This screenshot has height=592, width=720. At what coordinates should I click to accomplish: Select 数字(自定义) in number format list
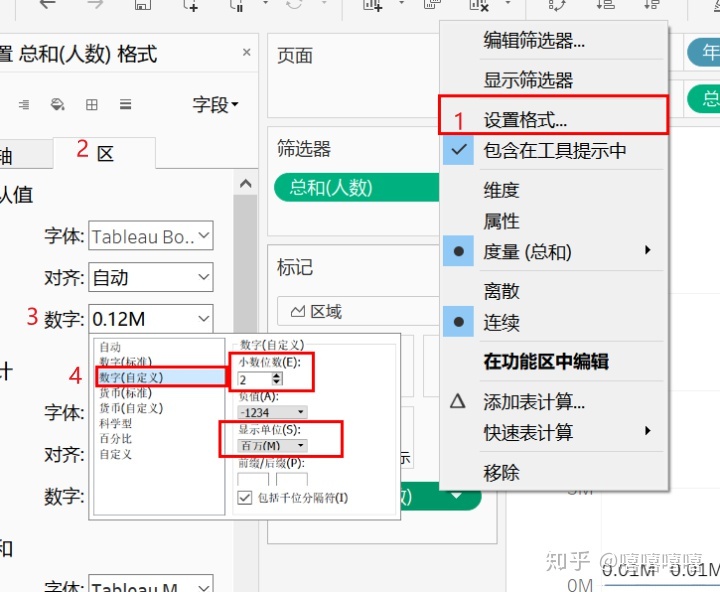[x=160, y=377]
